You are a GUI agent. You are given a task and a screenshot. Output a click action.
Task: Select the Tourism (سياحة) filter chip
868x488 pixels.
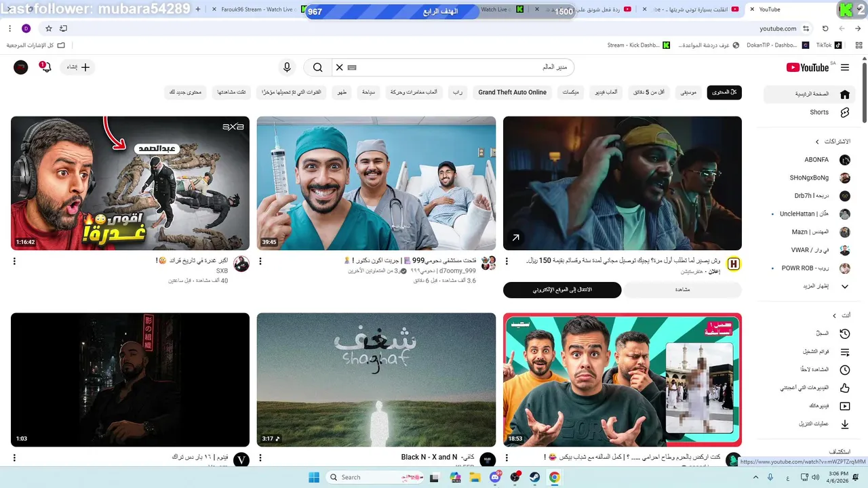368,92
